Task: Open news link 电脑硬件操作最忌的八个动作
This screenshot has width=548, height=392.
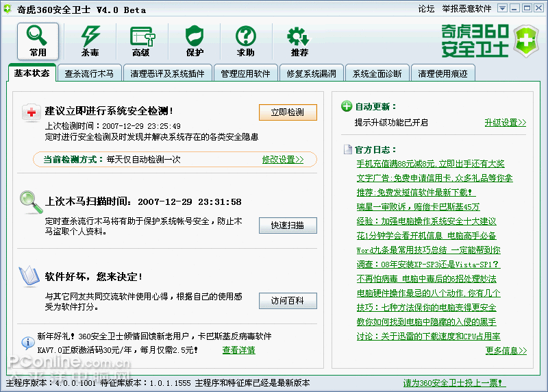Action: (429, 293)
